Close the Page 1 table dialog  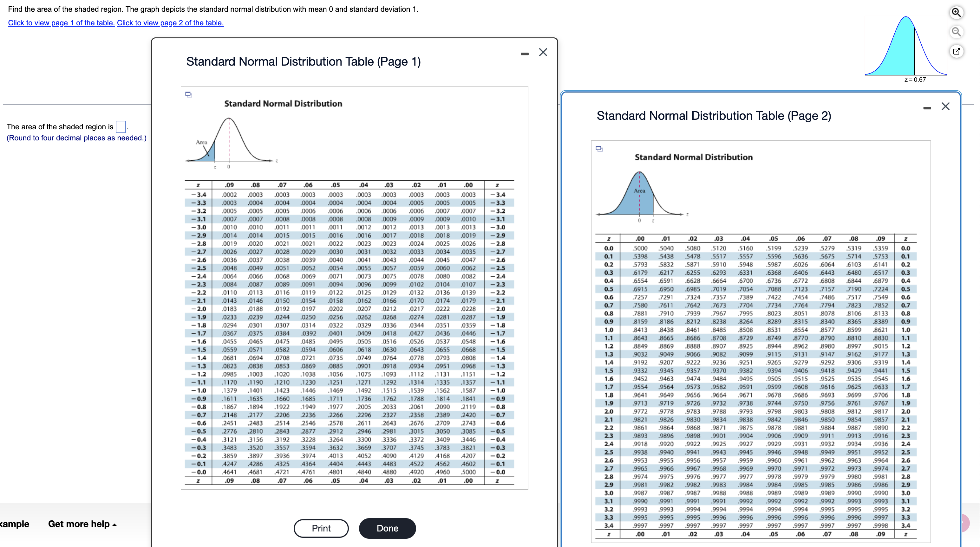tap(543, 53)
